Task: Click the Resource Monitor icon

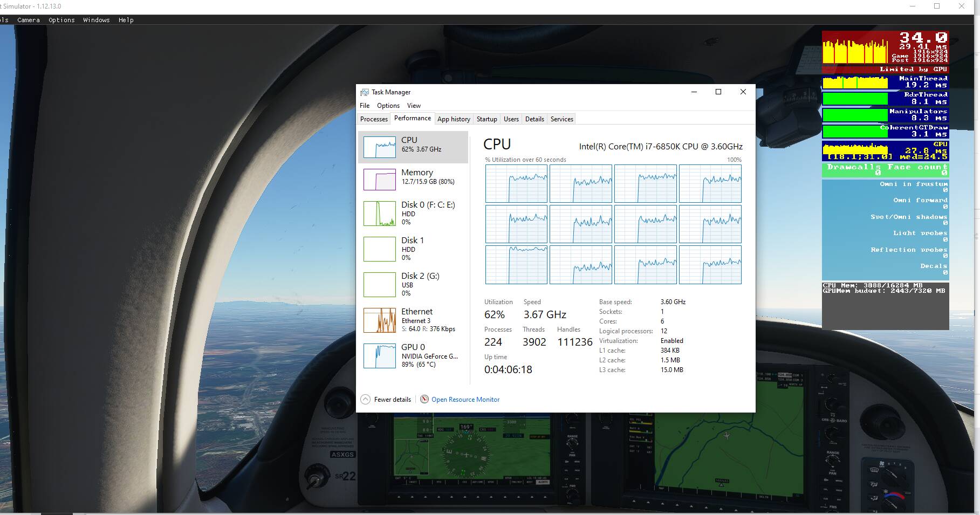Action: (x=424, y=400)
